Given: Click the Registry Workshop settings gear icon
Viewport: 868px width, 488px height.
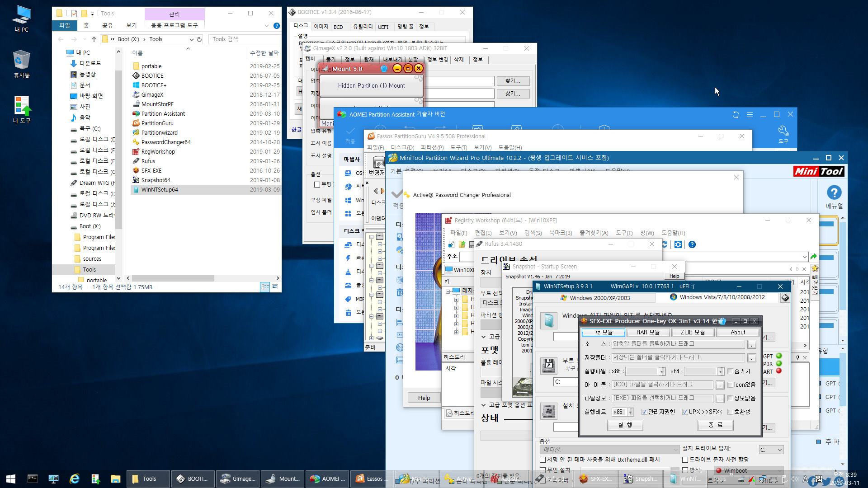Looking at the screenshot, I should click(x=678, y=244).
